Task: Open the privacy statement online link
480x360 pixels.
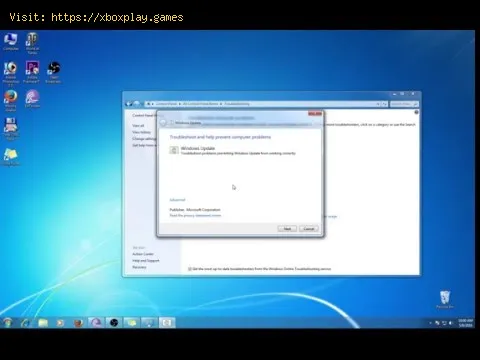Action: tap(195, 216)
